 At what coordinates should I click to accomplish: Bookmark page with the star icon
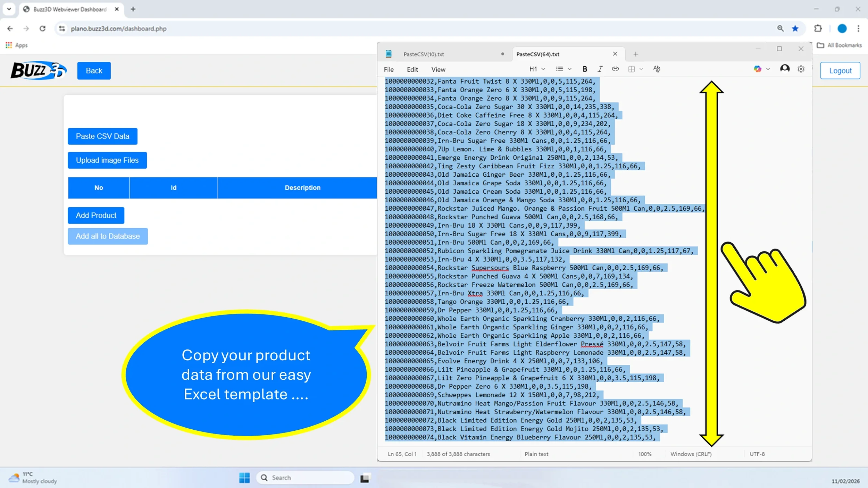click(795, 28)
